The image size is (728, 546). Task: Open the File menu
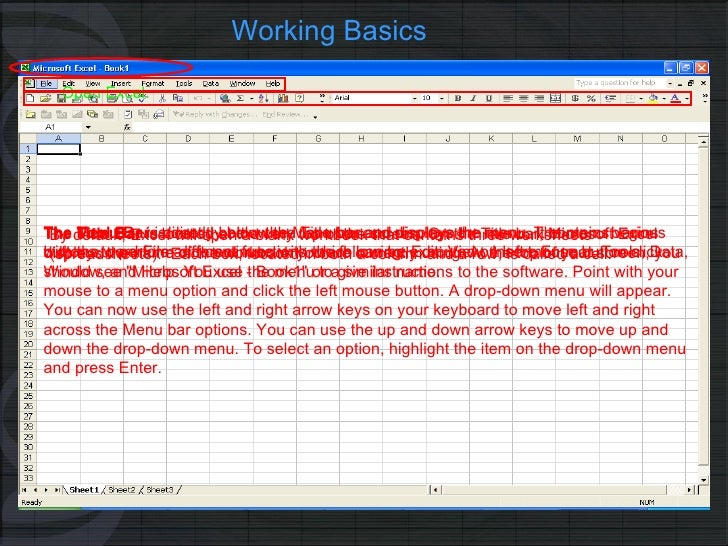coord(46,84)
